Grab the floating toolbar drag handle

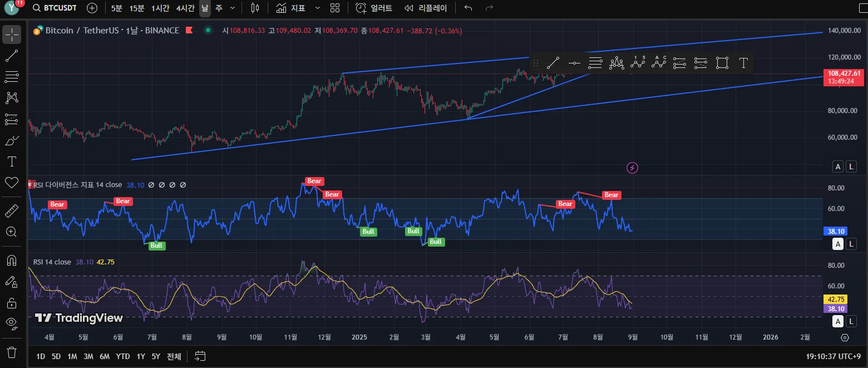pyautogui.click(x=535, y=63)
